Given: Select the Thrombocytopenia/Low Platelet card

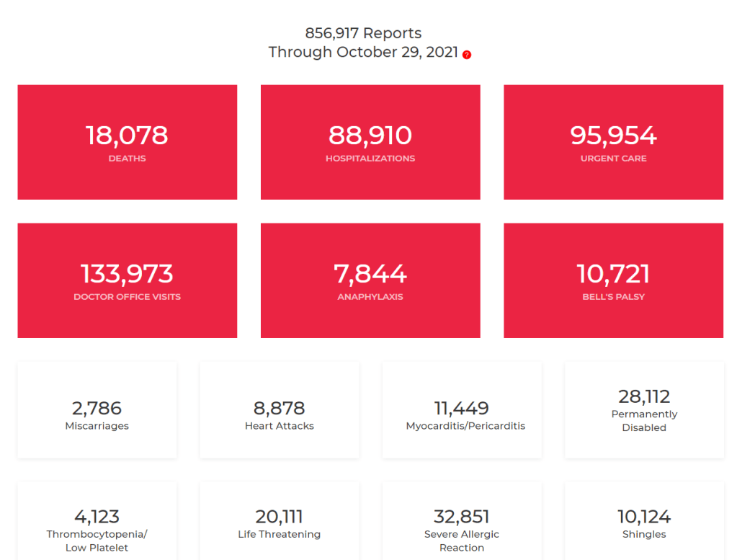Looking at the screenshot, I should 97,525.
